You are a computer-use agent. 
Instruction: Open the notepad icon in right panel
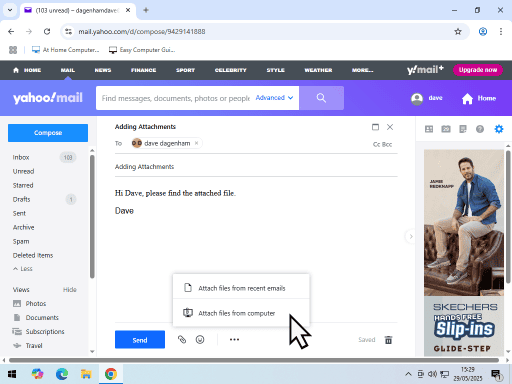click(x=463, y=129)
